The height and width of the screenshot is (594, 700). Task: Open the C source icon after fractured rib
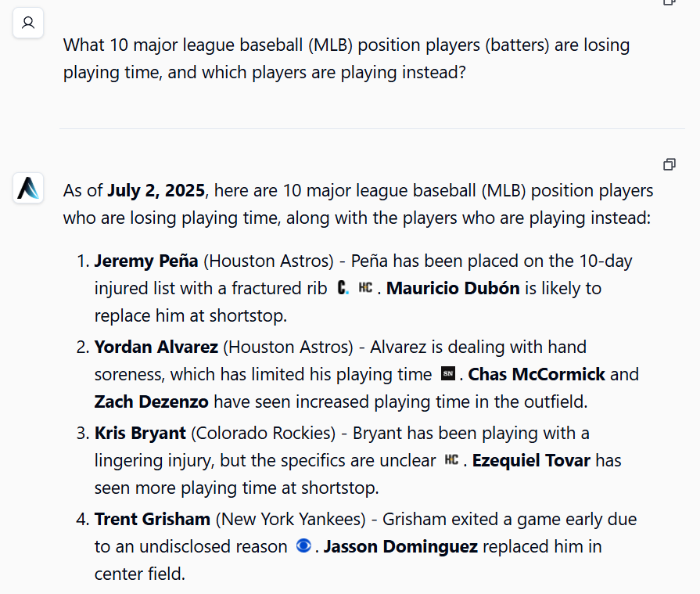click(343, 288)
